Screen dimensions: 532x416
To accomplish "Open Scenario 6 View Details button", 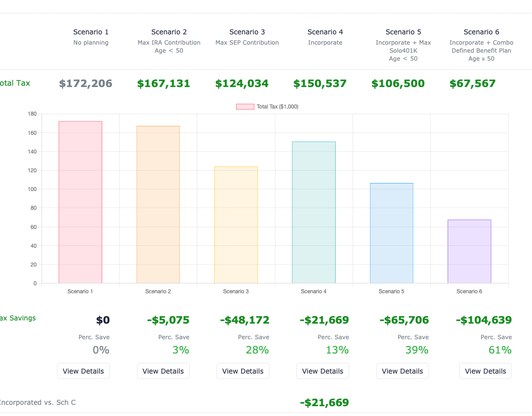I will (x=486, y=371).
